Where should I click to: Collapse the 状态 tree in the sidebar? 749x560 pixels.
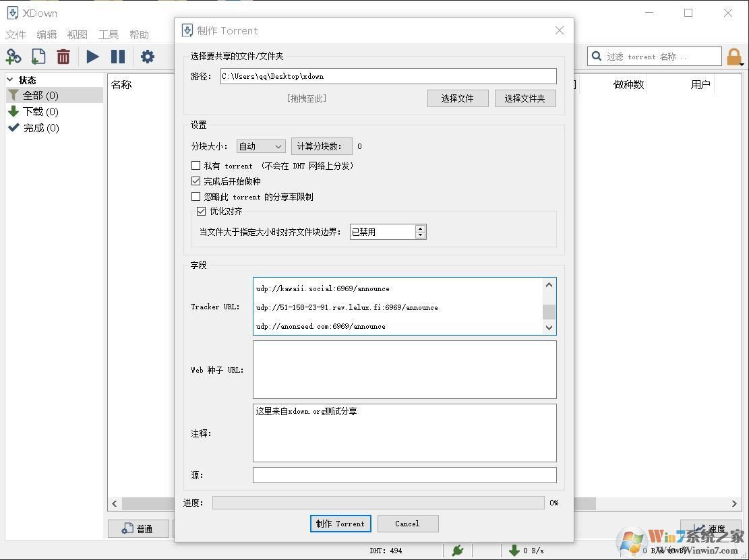pos(9,80)
